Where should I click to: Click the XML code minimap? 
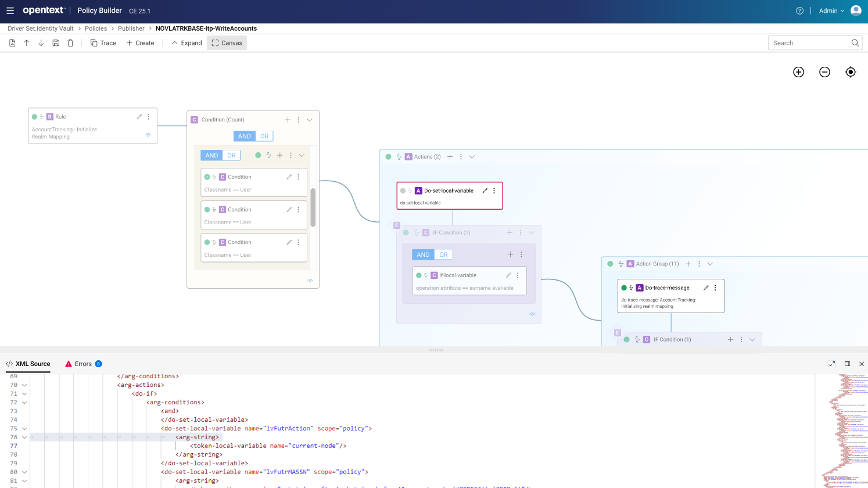click(842, 431)
